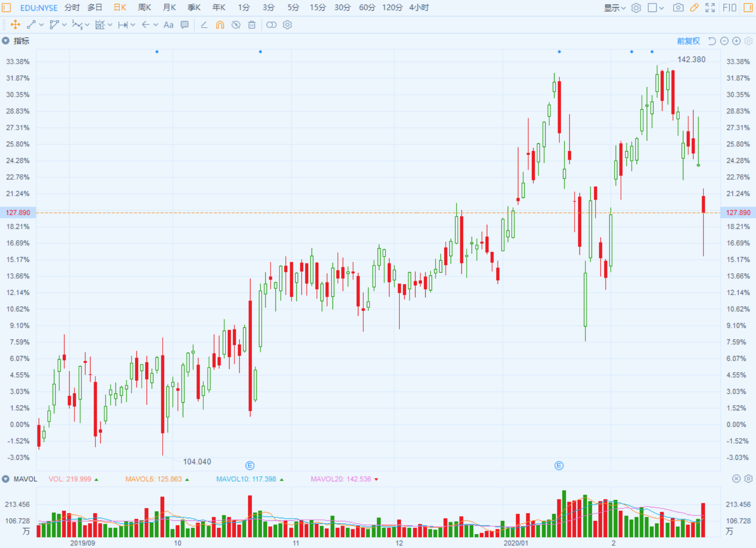
Task: Enter fullscreen chart mode
Action: [x=710, y=8]
